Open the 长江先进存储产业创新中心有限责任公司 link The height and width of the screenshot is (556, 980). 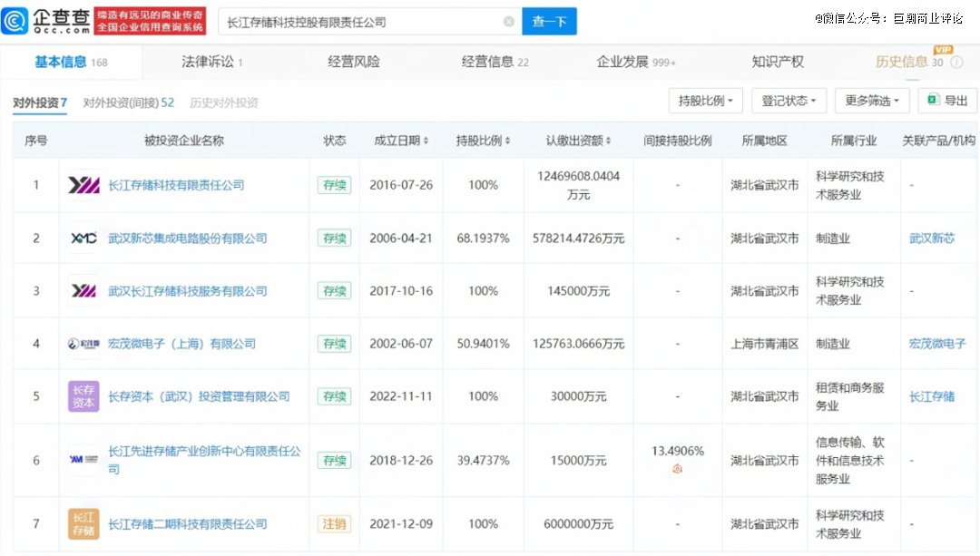tap(204, 460)
